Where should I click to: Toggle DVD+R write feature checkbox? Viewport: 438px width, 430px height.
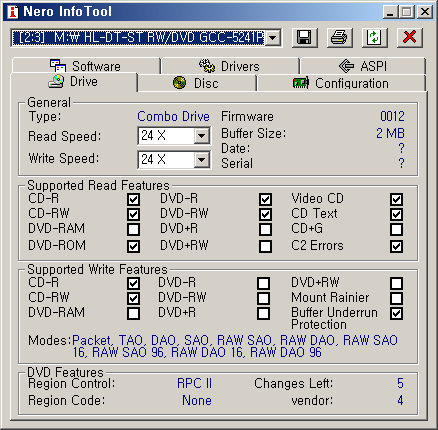(x=264, y=313)
